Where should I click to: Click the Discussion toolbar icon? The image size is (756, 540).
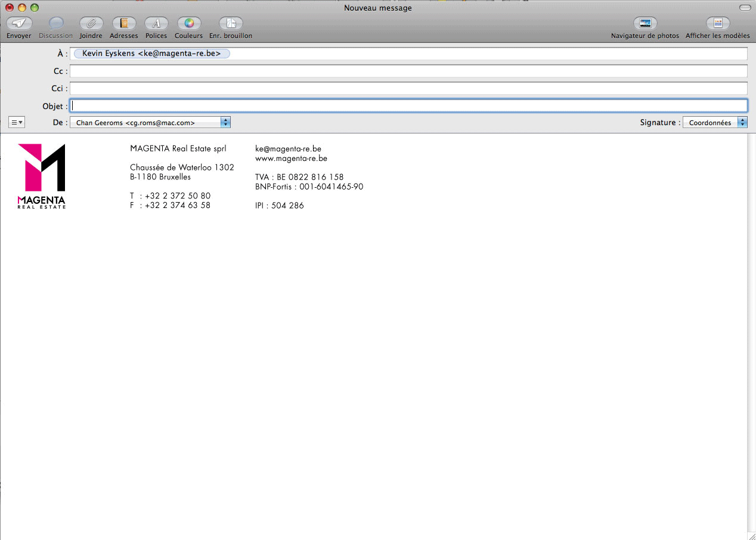point(56,24)
